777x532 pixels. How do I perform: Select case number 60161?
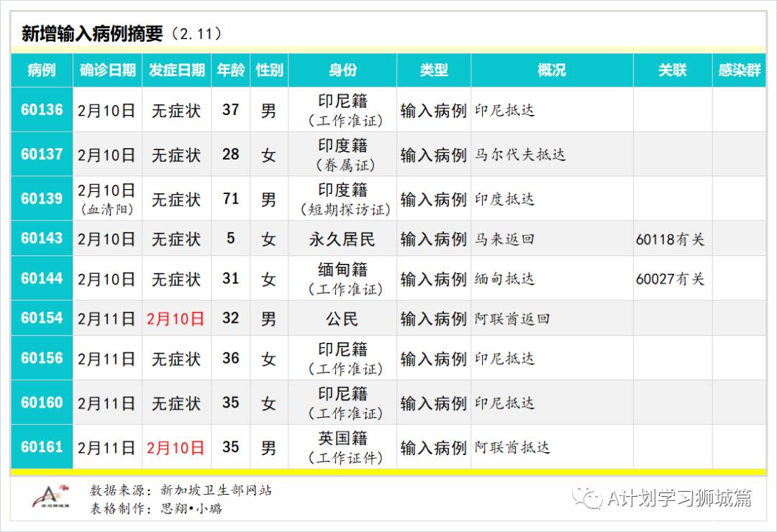pos(40,447)
